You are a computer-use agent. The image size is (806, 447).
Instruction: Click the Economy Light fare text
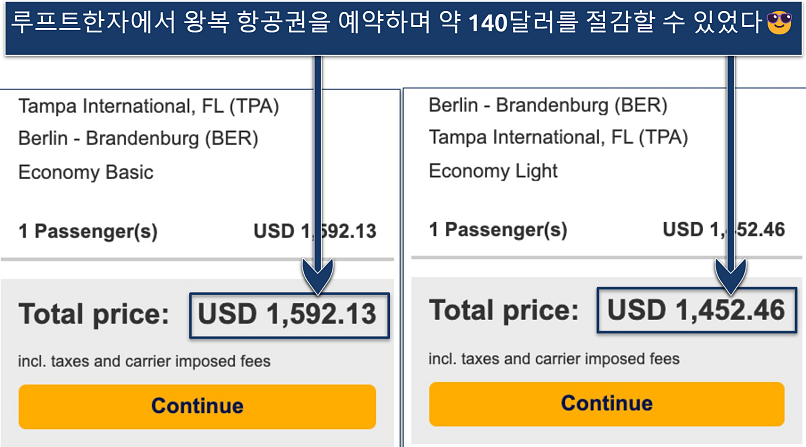(493, 171)
